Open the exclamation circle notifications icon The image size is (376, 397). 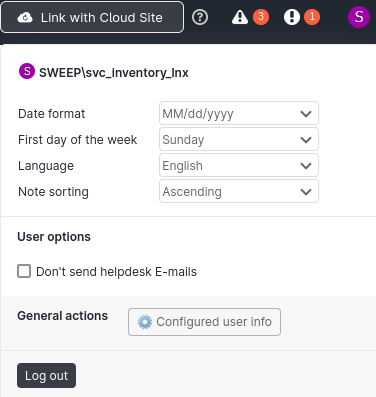coord(292,17)
